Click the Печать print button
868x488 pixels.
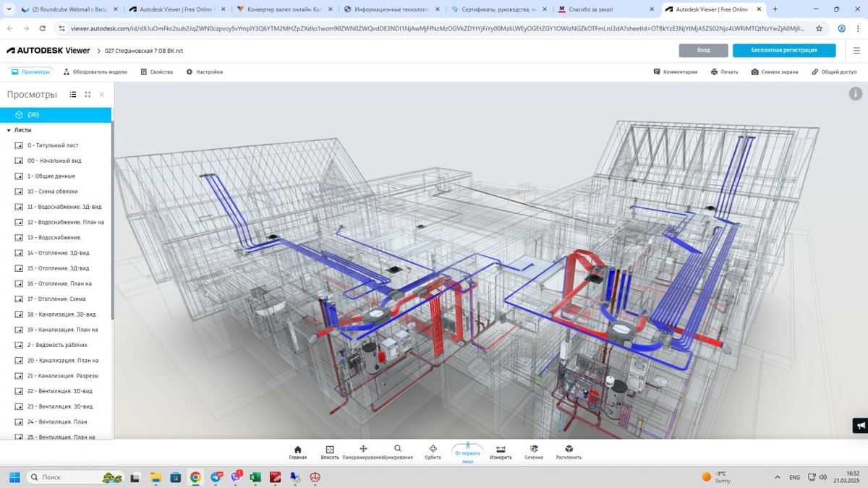(x=724, y=72)
